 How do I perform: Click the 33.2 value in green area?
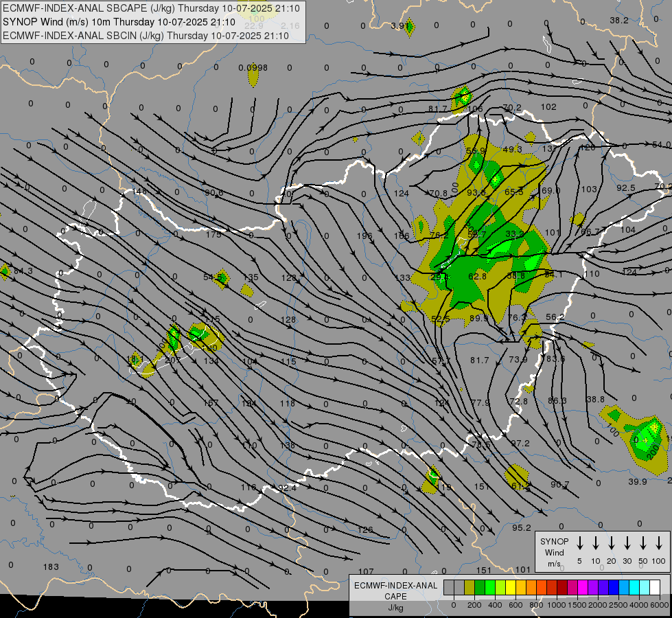[514, 234]
